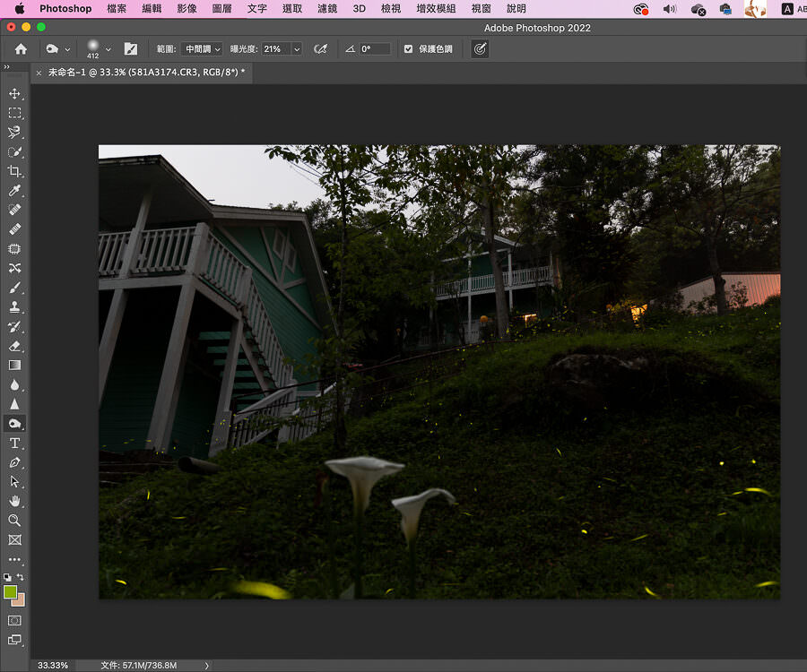The height and width of the screenshot is (672, 807).
Task: Open the brush preset picker arrow
Action: click(x=108, y=49)
